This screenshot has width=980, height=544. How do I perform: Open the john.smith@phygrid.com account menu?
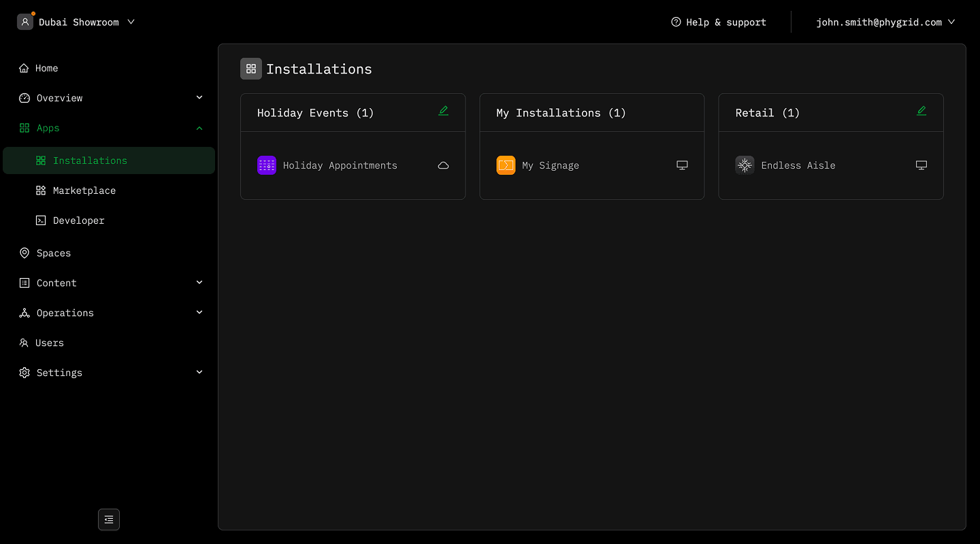pos(885,22)
